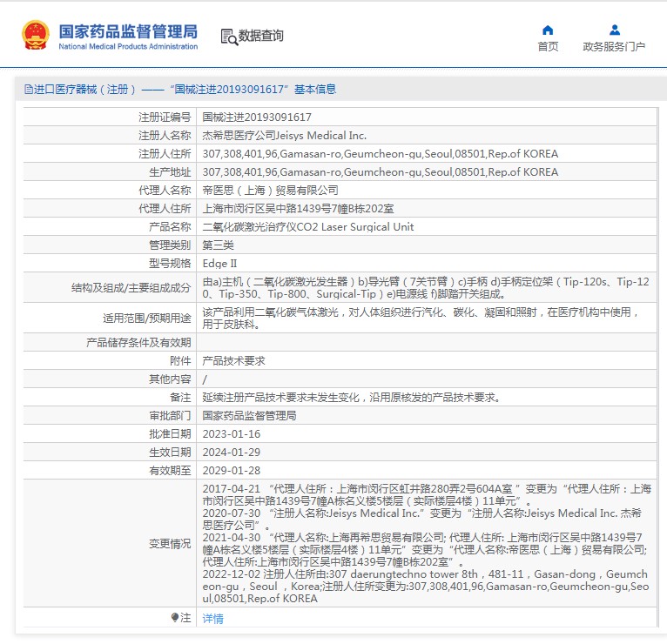The width and height of the screenshot is (667, 644).
Task: Click 产品技术要求 attachment cell
Action: [233, 360]
